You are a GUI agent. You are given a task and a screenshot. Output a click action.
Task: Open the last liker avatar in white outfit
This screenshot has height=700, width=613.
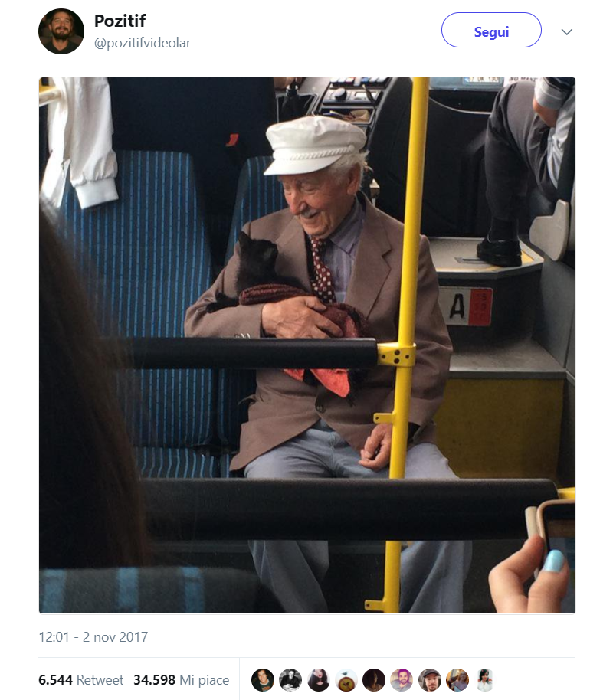pos(485,680)
